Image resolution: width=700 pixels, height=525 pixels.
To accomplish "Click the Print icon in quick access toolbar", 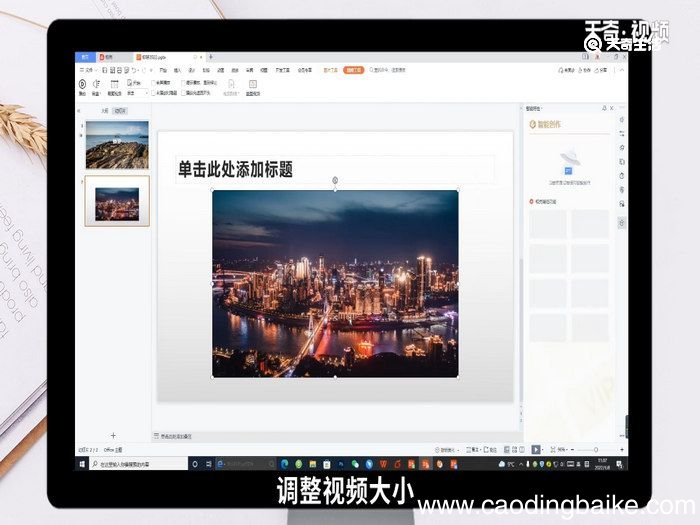I will point(120,70).
